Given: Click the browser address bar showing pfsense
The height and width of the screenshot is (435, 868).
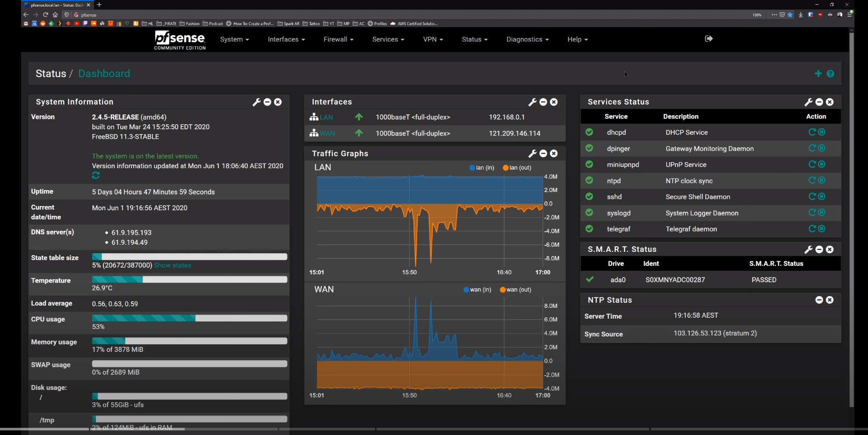Looking at the screenshot, I should pos(412,14).
